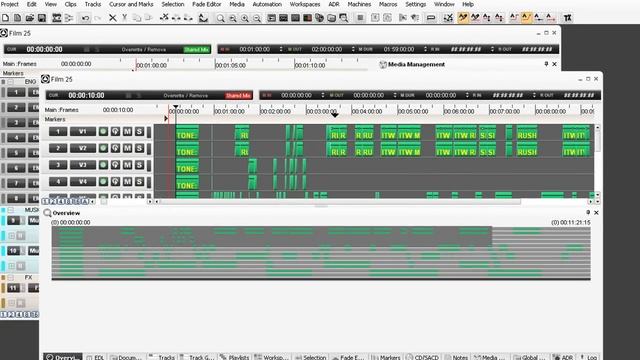Solo track V1

139,131
